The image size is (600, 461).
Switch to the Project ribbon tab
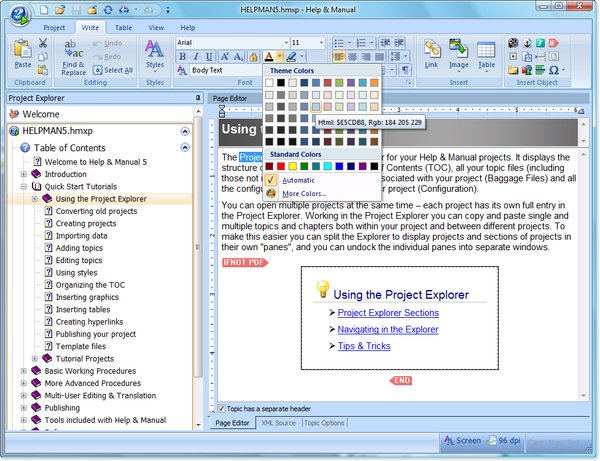coord(54,28)
